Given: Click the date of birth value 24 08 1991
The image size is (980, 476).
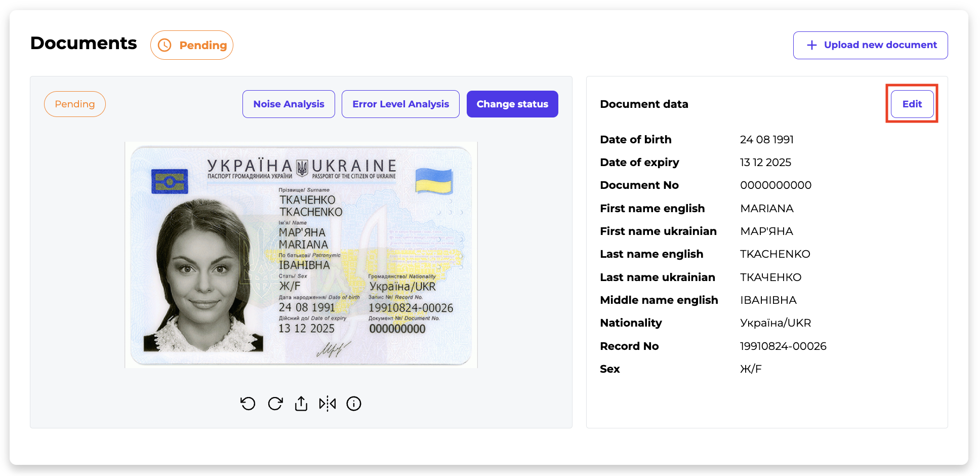Looking at the screenshot, I should point(766,140).
